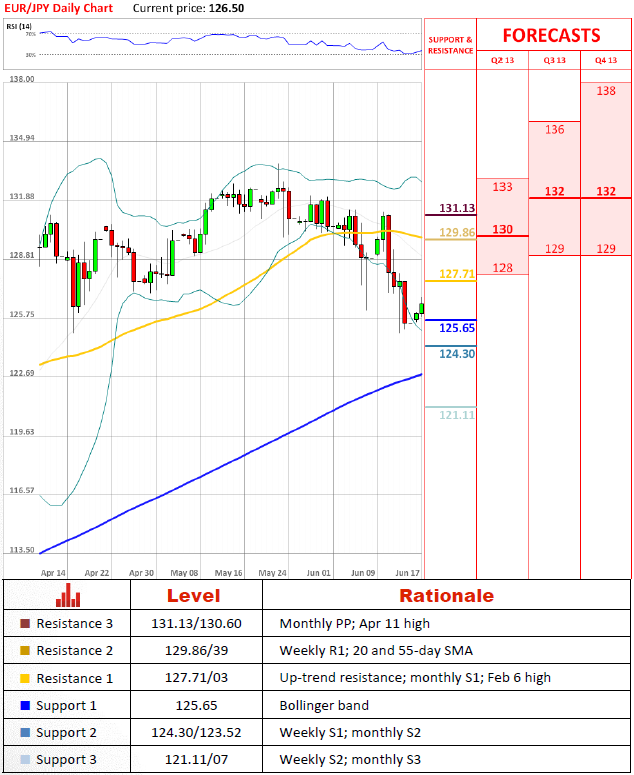This screenshot has height=775, width=634.
Task: Select the 'Q2 13' forecast column header
Action: pos(502,60)
